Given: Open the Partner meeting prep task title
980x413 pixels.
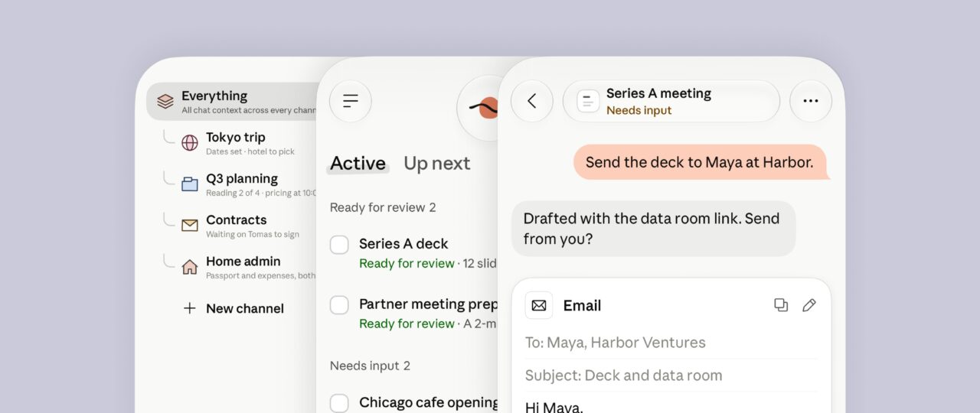Looking at the screenshot, I should 429,304.
